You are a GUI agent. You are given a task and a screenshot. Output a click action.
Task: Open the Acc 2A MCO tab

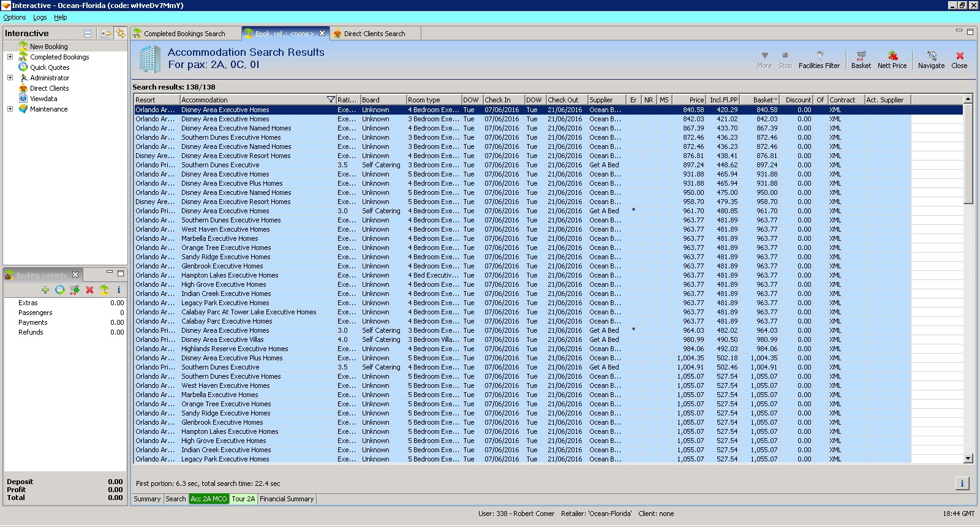(x=209, y=499)
